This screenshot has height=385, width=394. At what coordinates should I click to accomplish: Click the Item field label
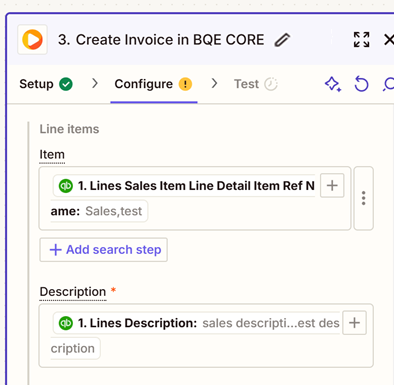coord(52,155)
